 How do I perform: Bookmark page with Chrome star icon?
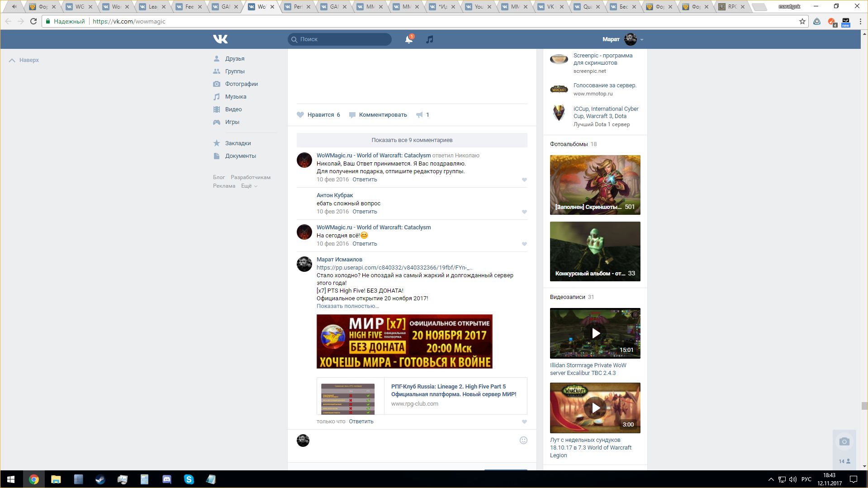click(x=802, y=21)
